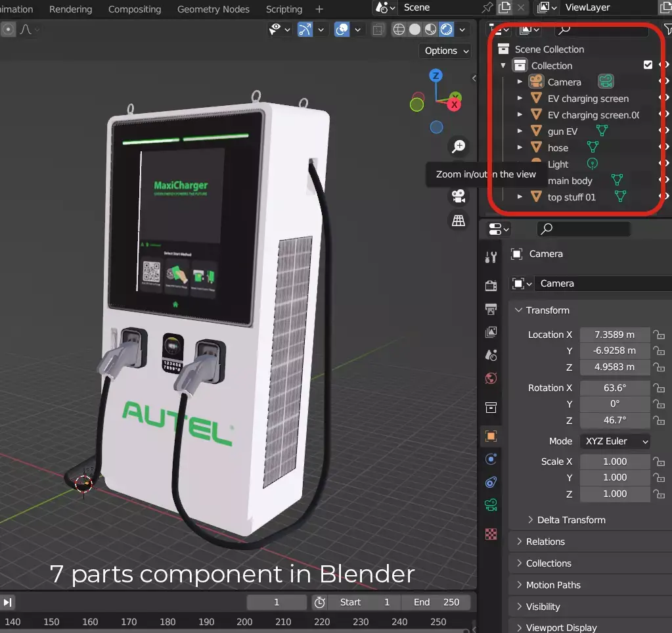Screen dimensions: 672x633
Task: Expand the EV charging screen outliner item
Action: point(520,98)
